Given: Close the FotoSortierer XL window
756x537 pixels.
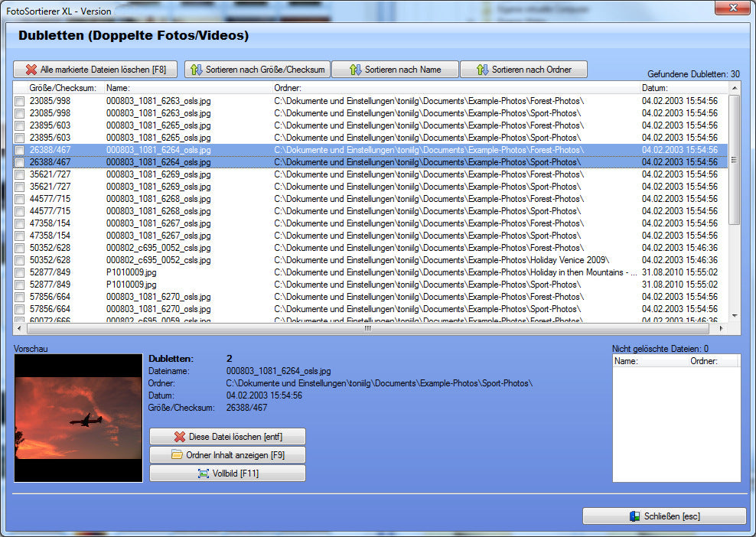Looking at the screenshot, I should tap(732, 8).
